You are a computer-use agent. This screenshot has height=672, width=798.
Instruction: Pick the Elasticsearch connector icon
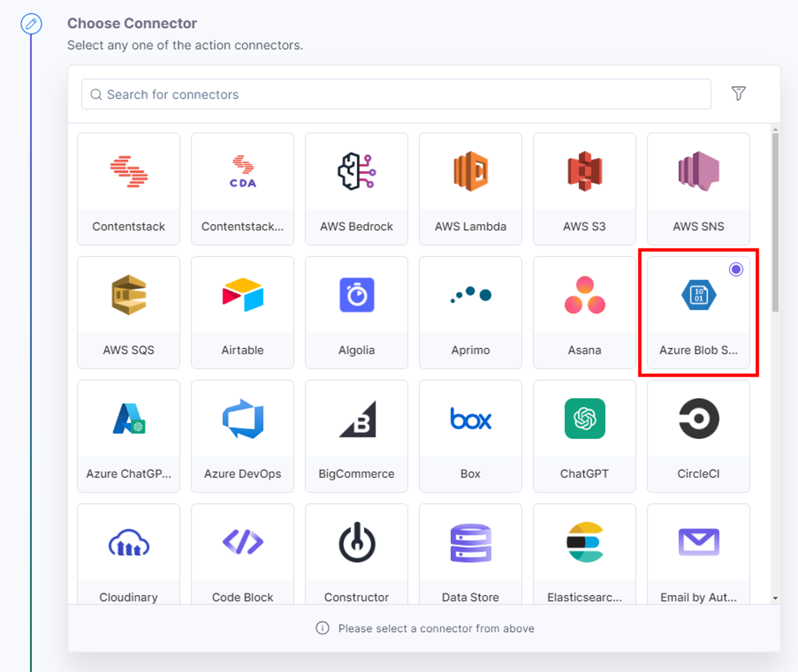585,542
